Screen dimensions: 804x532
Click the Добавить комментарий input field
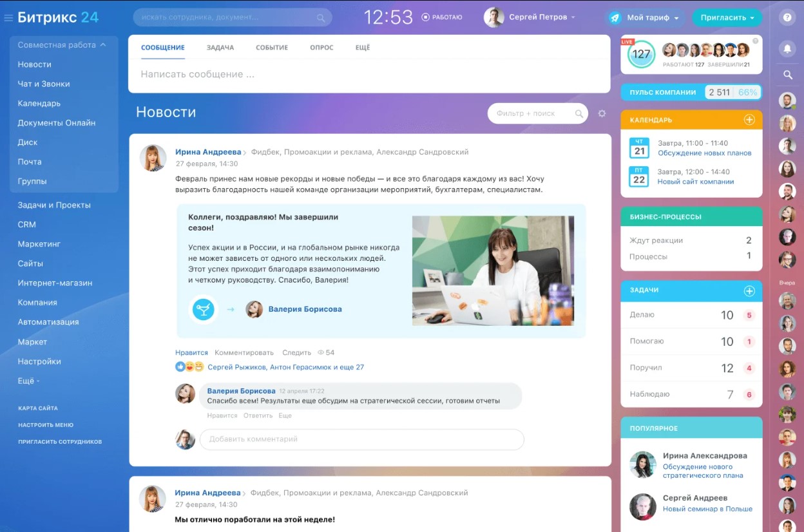coord(361,439)
